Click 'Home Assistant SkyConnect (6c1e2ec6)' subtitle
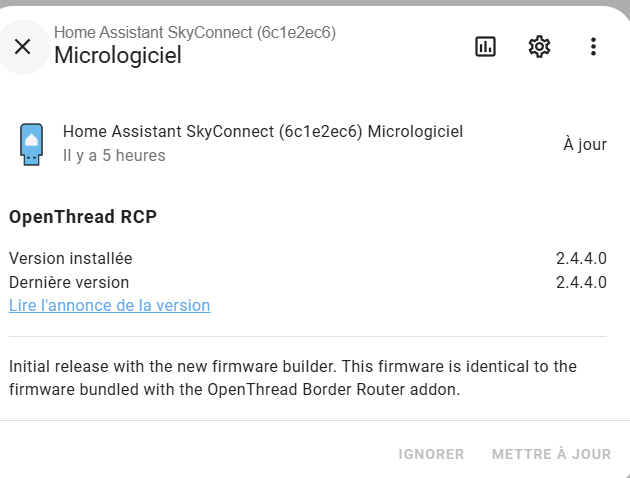 195,33
